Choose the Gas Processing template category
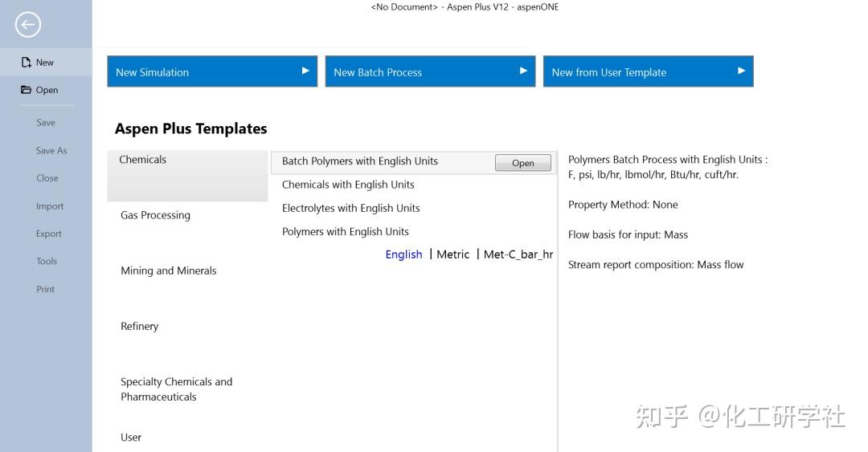The width and height of the screenshot is (868, 452). coord(155,215)
